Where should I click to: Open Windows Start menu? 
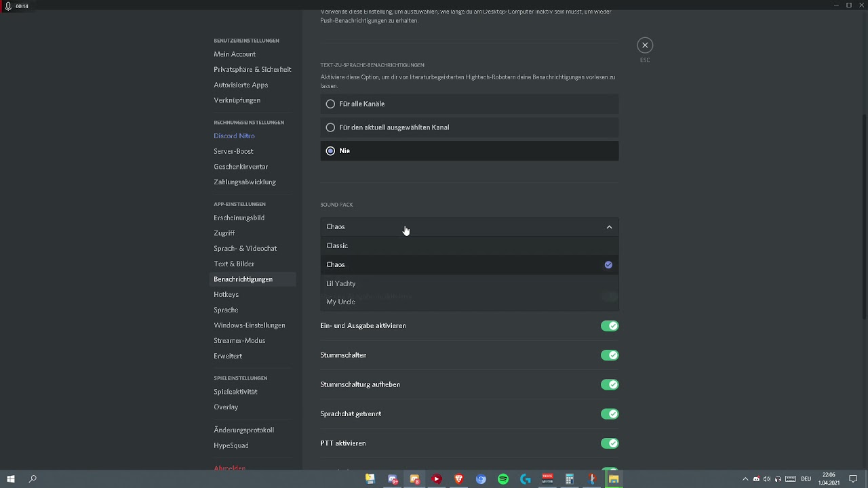pyautogui.click(x=11, y=479)
